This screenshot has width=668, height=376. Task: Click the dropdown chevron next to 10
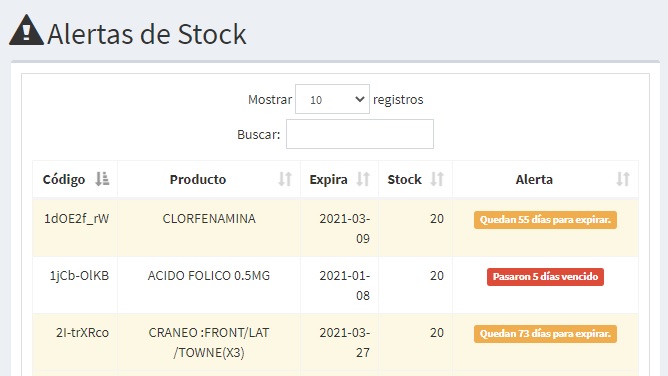360,99
